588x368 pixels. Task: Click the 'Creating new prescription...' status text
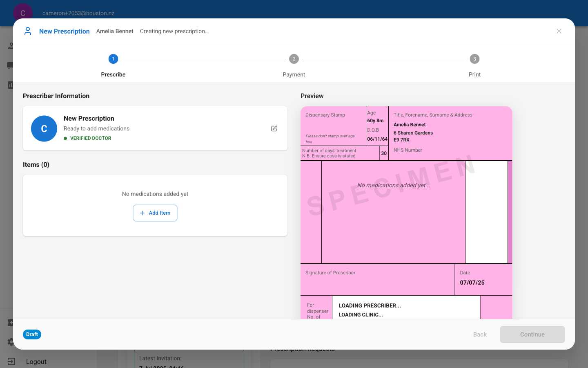(x=175, y=31)
